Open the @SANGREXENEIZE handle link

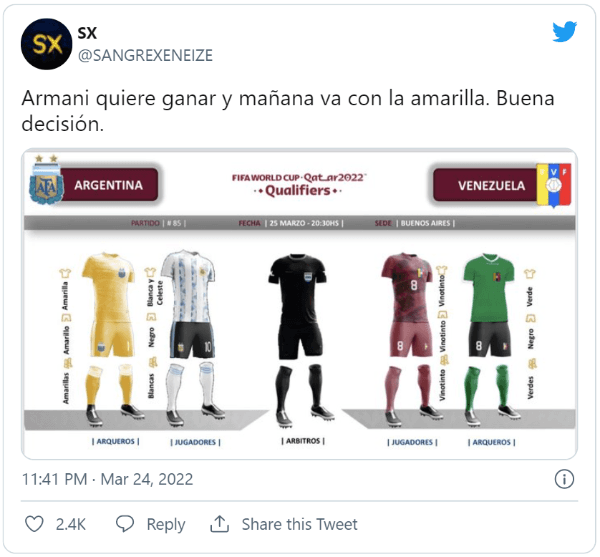click(x=145, y=55)
